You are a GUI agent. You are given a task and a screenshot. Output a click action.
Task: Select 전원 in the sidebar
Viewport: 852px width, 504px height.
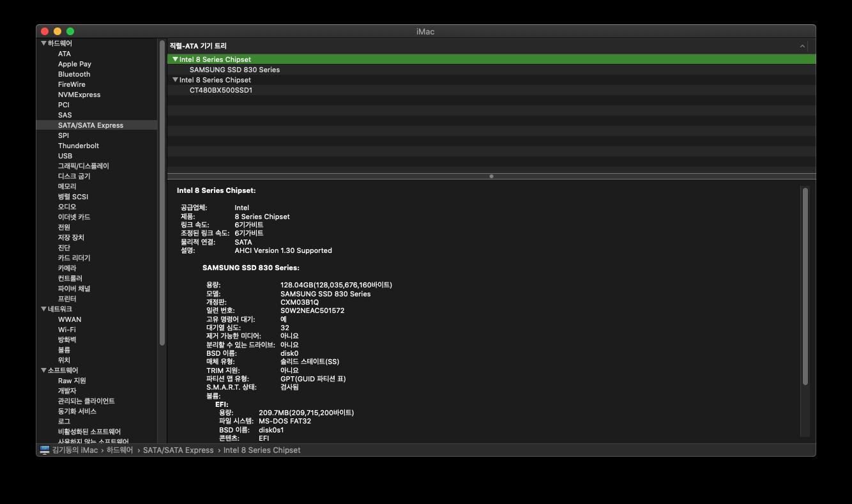click(64, 227)
